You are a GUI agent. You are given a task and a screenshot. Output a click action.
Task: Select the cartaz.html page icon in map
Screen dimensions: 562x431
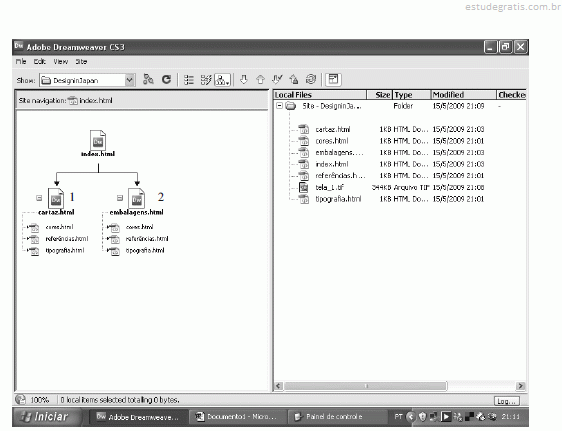[56, 198]
